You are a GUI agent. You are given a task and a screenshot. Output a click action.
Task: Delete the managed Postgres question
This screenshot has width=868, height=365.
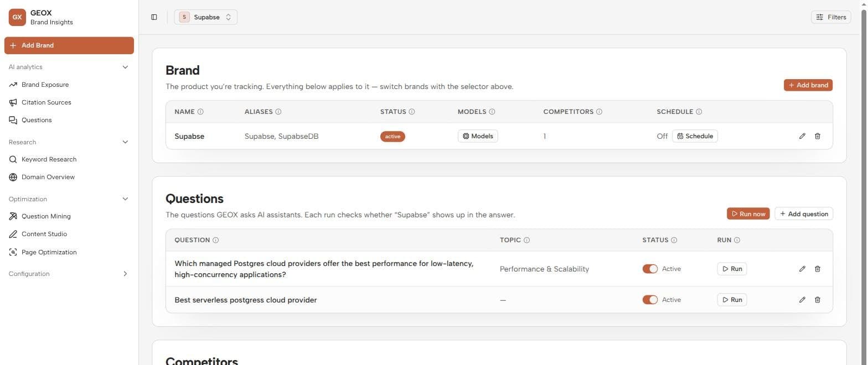pyautogui.click(x=818, y=269)
